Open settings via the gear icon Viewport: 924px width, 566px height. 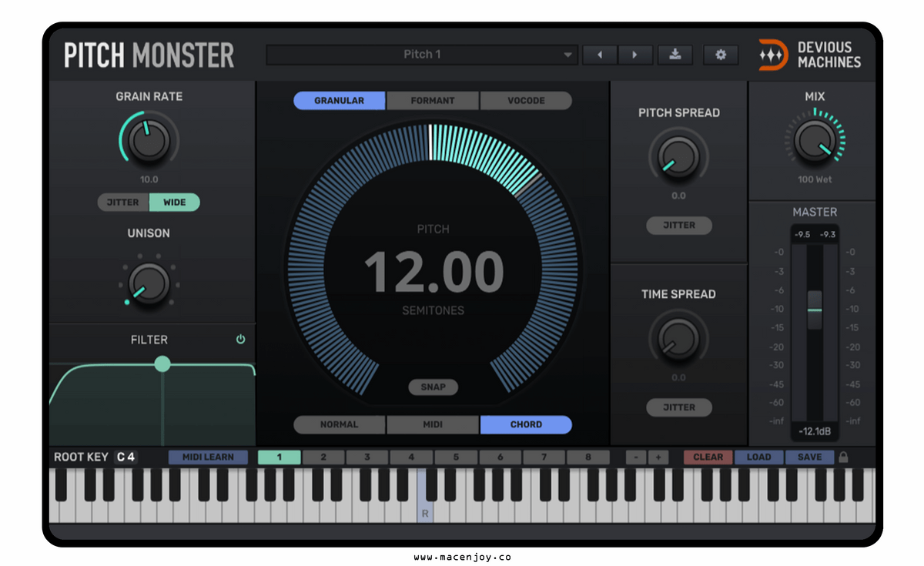[x=721, y=55]
